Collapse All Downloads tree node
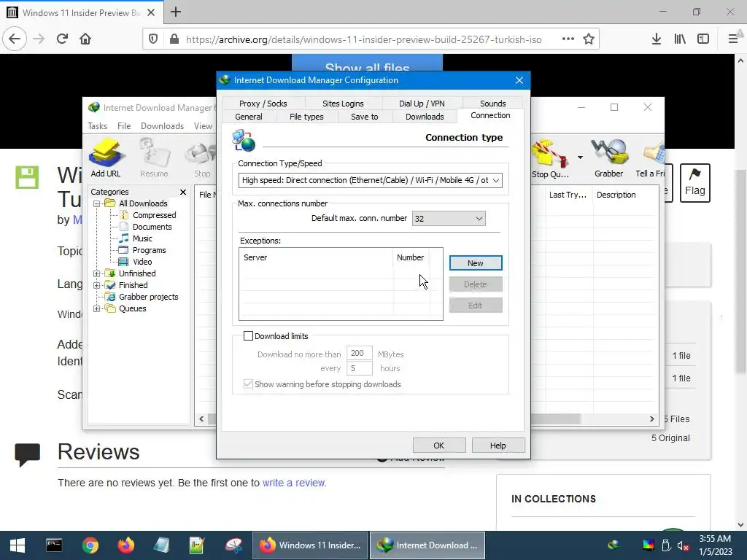 click(97, 204)
